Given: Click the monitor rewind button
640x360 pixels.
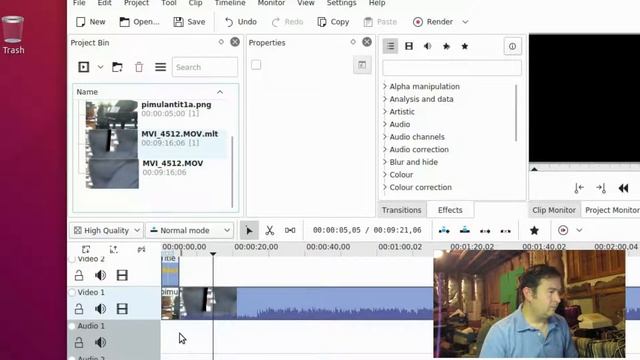Looking at the screenshot, I should click(x=623, y=188).
